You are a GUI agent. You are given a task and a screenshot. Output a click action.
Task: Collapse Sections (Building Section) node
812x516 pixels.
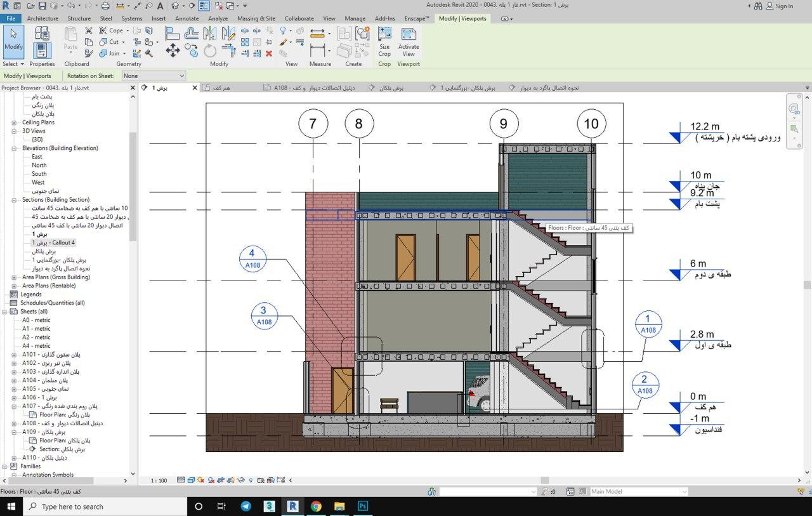coord(14,200)
